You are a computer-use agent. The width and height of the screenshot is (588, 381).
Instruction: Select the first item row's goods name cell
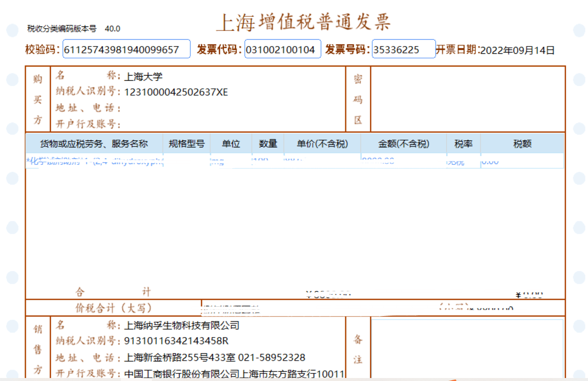pyautogui.click(x=94, y=161)
